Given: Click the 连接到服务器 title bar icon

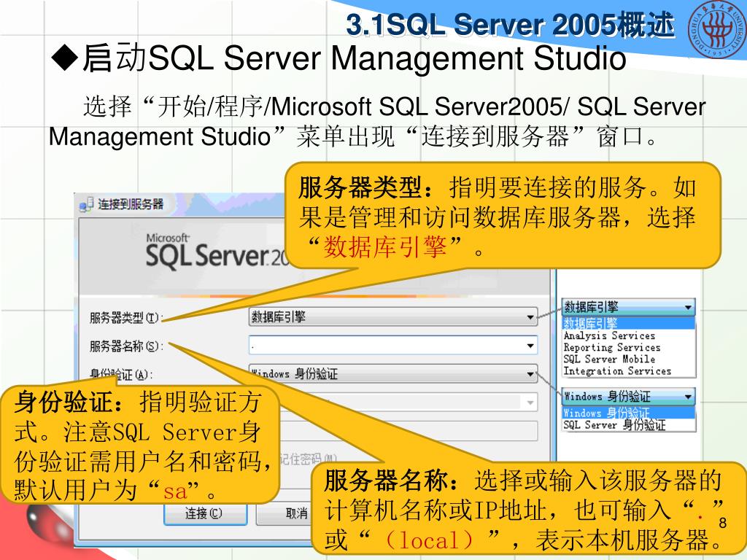Looking at the screenshot, I should pos(86,205).
